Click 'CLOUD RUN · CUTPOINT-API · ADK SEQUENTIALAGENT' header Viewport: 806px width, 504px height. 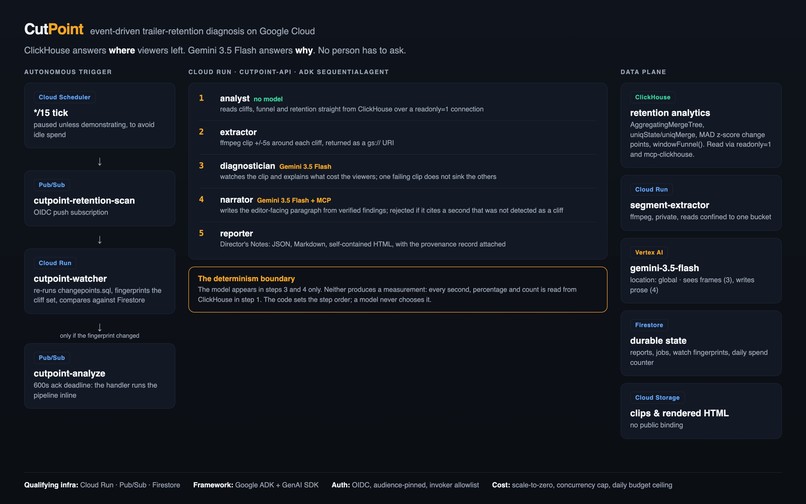pos(288,72)
